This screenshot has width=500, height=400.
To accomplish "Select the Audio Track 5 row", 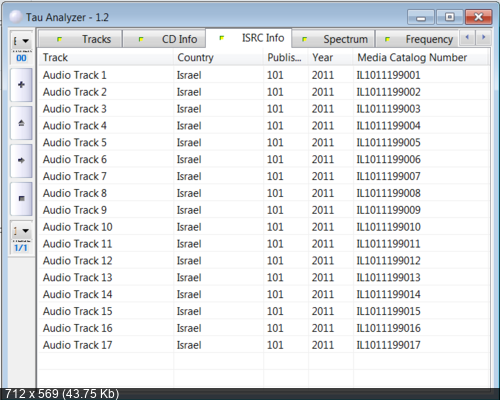I will pyautogui.click(x=263, y=143).
